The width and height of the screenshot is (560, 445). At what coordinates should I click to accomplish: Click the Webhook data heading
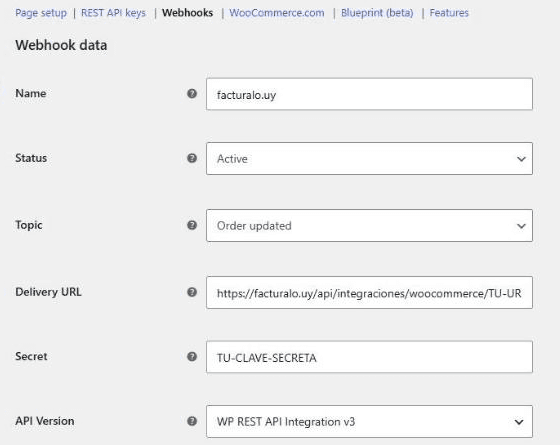(61, 45)
